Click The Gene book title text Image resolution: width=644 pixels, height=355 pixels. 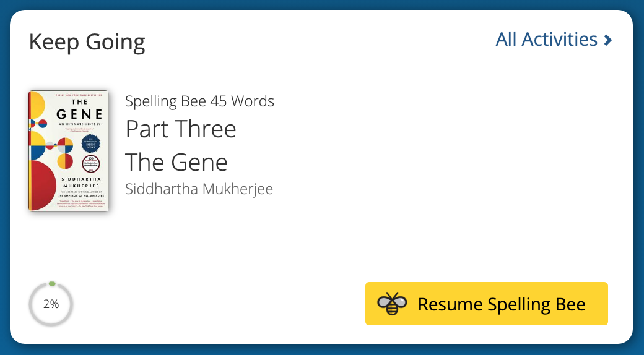coord(176,162)
